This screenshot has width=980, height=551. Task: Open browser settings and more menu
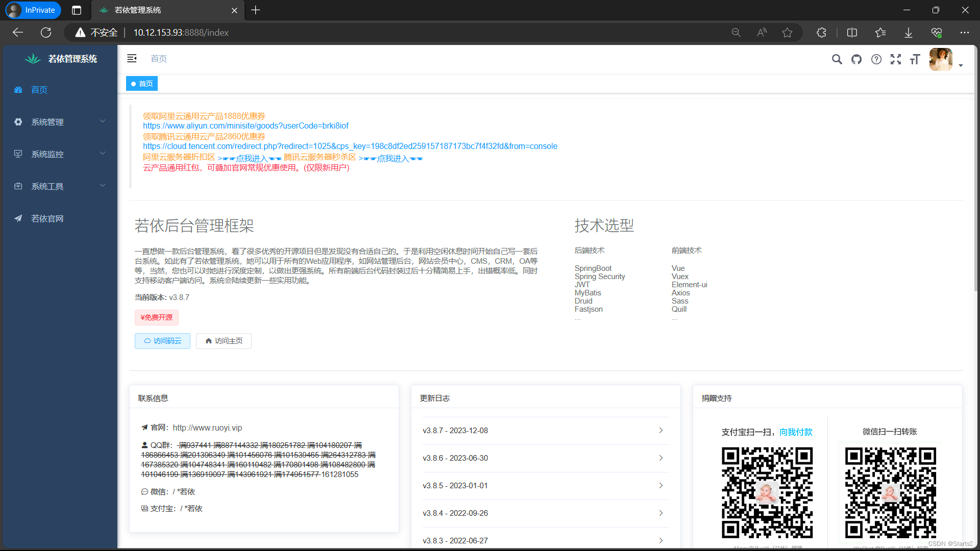click(964, 33)
